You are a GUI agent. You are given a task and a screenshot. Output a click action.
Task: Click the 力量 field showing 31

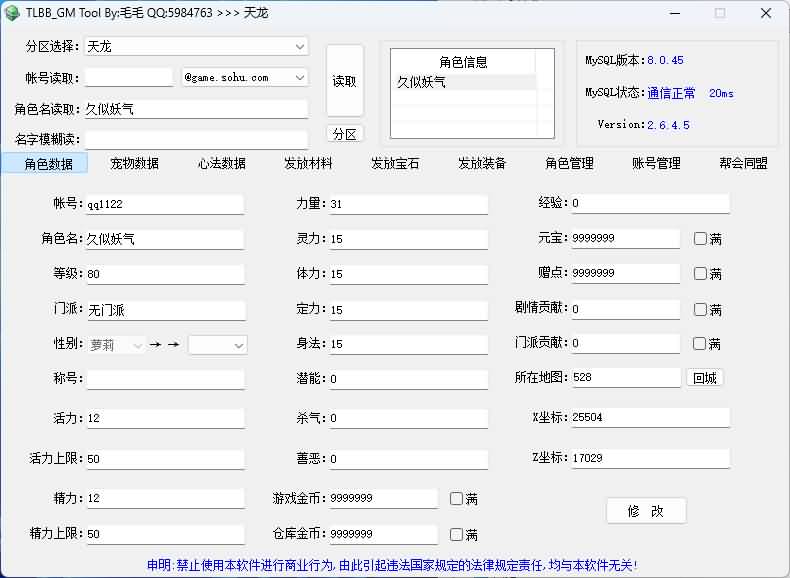coord(409,204)
